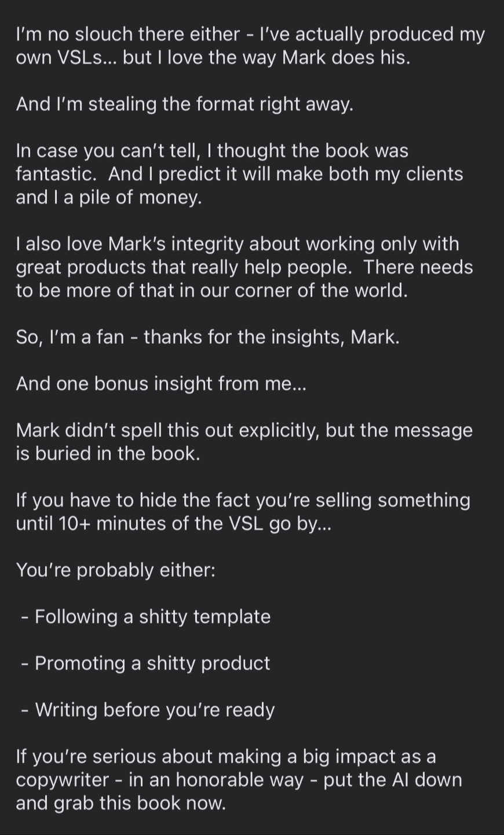Click the phrase "put the AI down"

[393, 780]
